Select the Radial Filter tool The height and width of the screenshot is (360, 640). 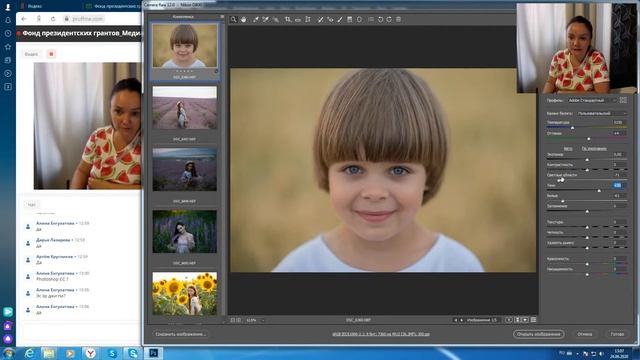pyautogui.click(x=359, y=20)
